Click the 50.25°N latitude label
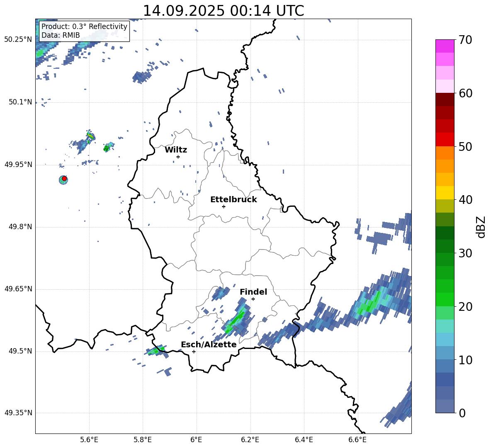This screenshot has width=491, height=448. pos(18,40)
